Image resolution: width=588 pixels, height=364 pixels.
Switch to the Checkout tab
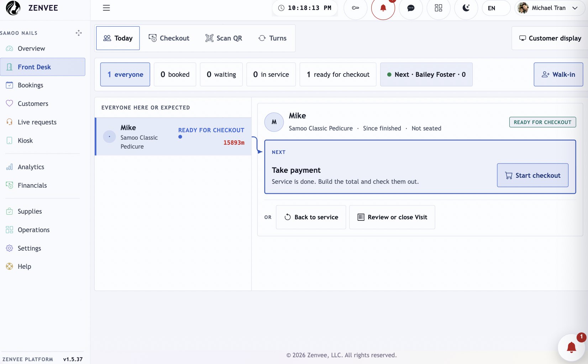pyautogui.click(x=169, y=38)
